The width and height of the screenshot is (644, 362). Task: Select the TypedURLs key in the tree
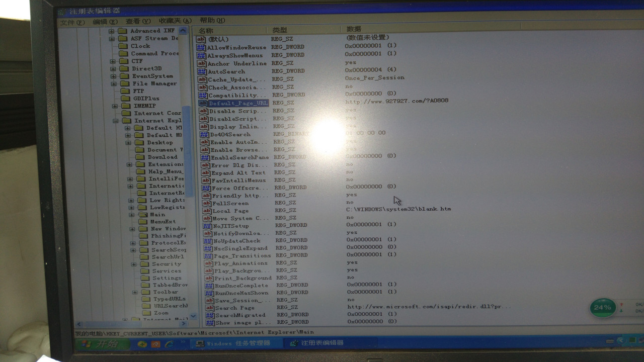click(169, 299)
